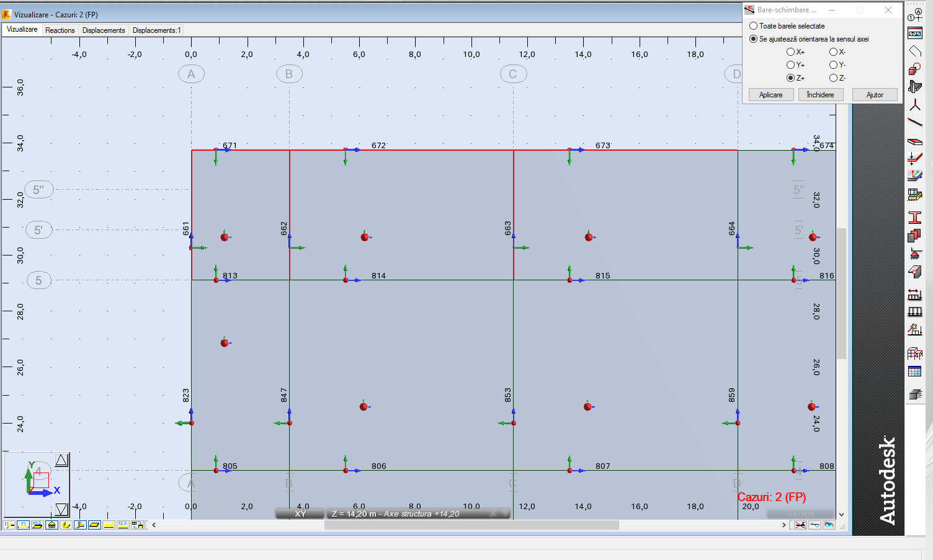The width and height of the screenshot is (933, 560).
Task: Click the vertical scrollbar thumb
Action: click(x=842, y=293)
